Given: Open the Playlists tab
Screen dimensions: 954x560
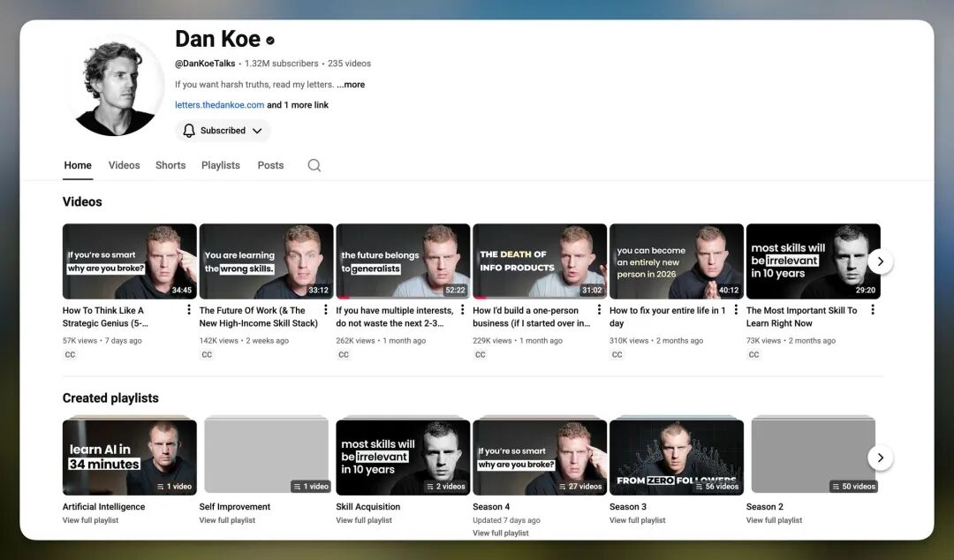Looking at the screenshot, I should coord(221,165).
